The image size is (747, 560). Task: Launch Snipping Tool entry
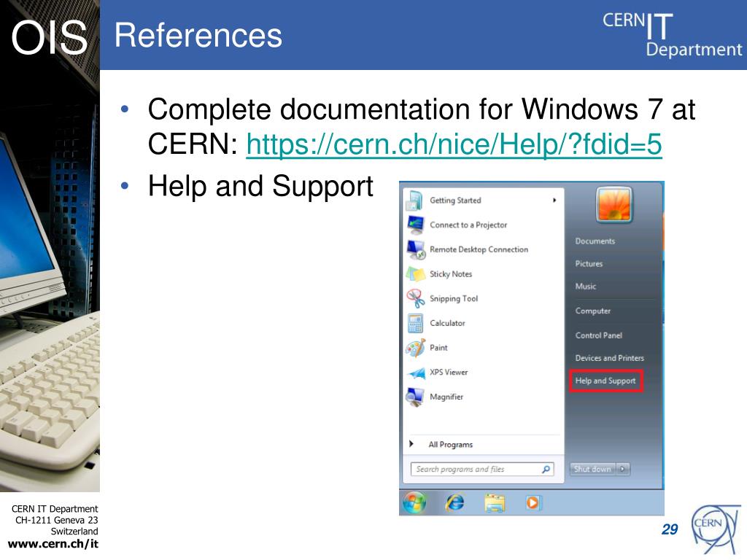454,298
